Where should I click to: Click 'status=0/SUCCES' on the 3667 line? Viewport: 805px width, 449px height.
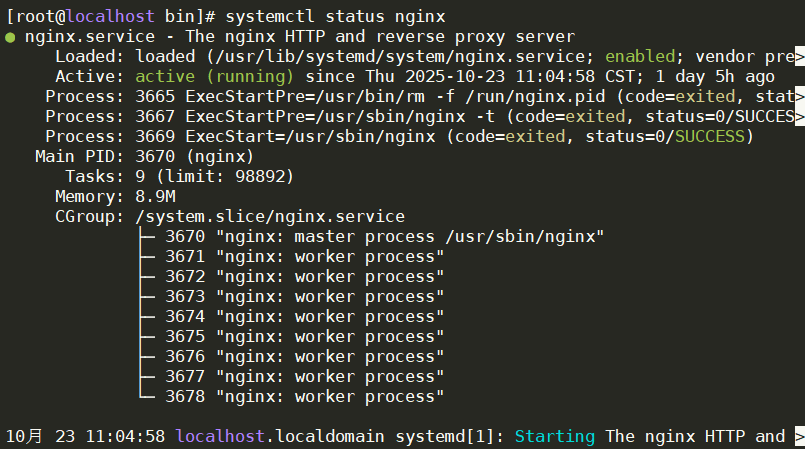click(x=720, y=116)
